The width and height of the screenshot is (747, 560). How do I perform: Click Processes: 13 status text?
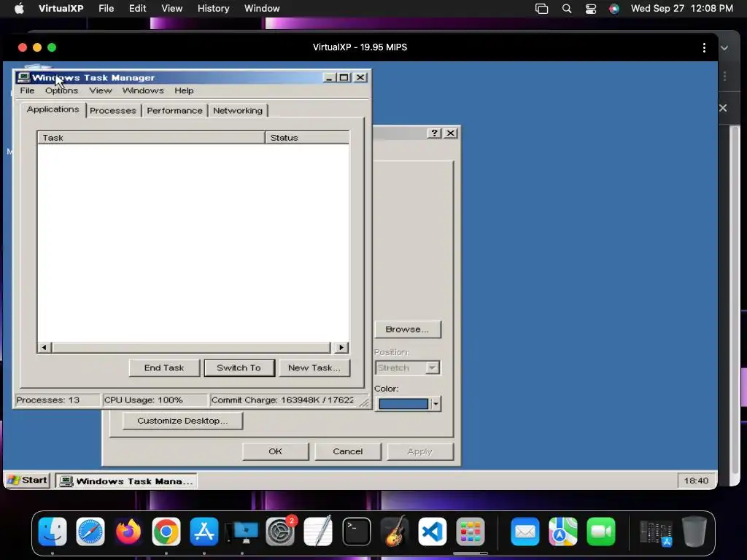48,400
